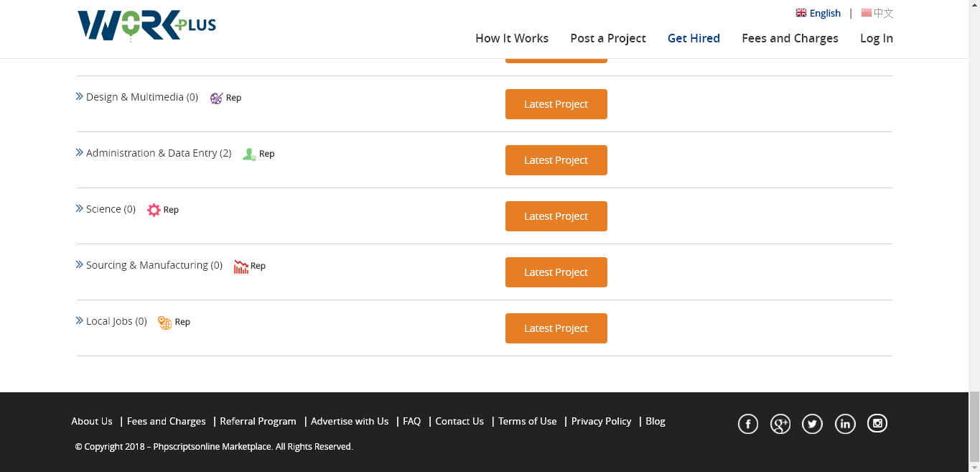Open the Facebook page from the footer icon
The width and height of the screenshot is (980, 472).
click(x=748, y=424)
